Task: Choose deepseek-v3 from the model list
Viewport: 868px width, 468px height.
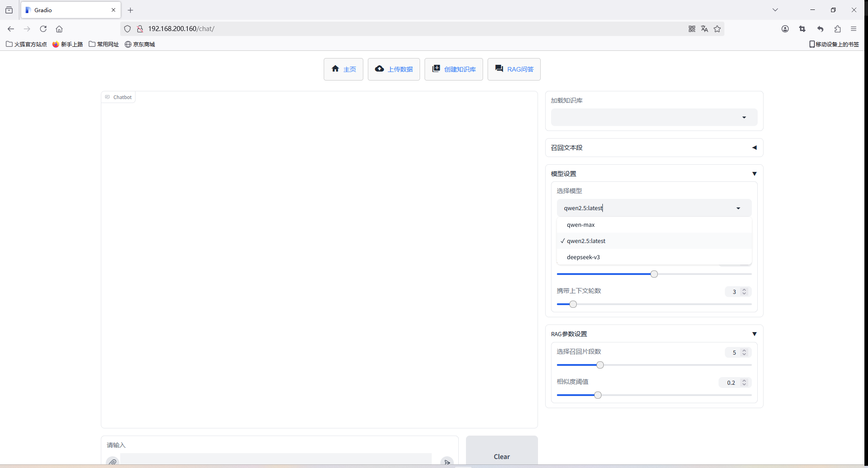Action: 654,257
